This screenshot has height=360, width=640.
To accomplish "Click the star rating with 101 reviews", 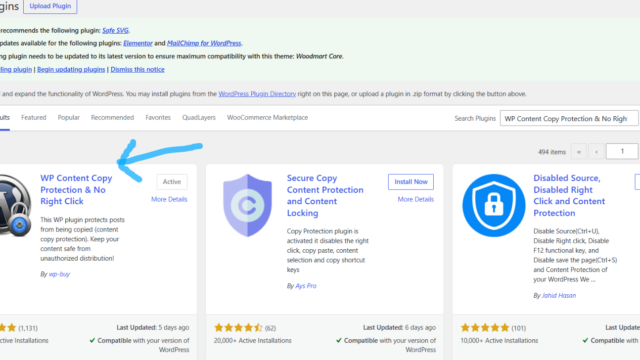I will click(x=485, y=328).
